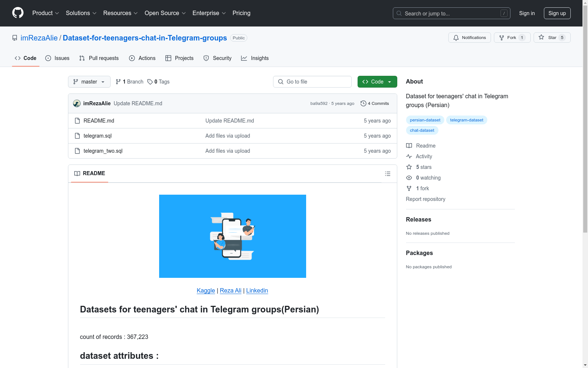The width and height of the screenshot is (588, 368).
Task: Click the fork icon beside 1 fork
Action: (x=409, y=188)
